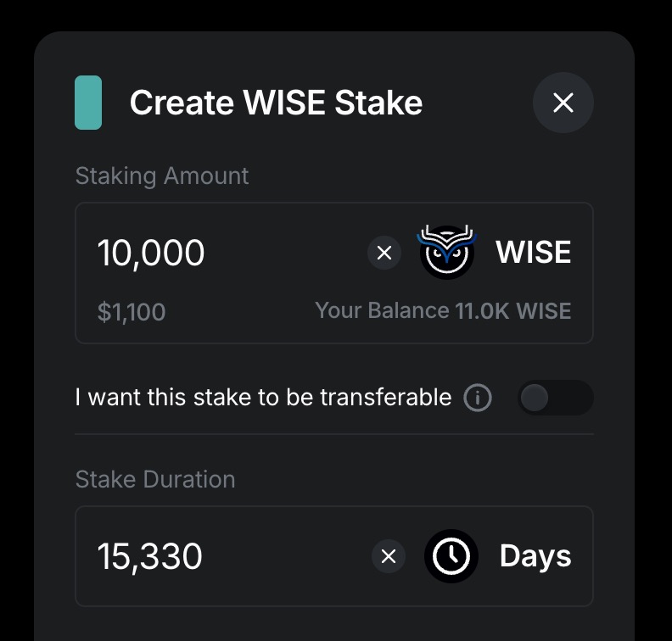Clear the staking amount value
The width and height of the screenshot is (672, 641).
[384, 253]
